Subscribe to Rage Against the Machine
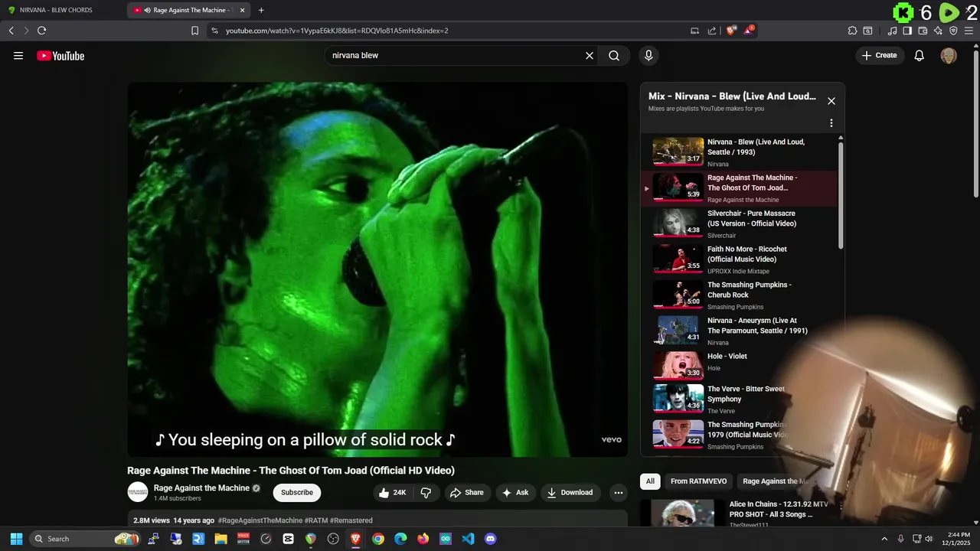980x551 pixels. click(x=297, y=493)
